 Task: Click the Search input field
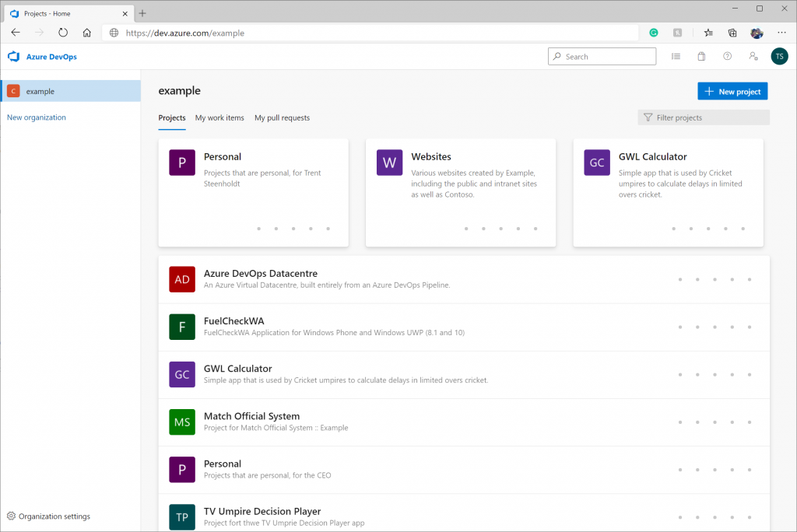(602, 57)
